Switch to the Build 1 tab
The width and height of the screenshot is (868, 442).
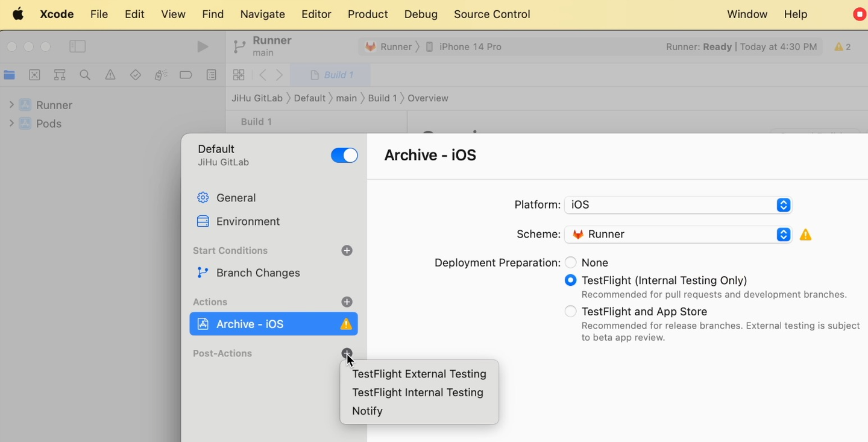[x=331, y=75]
